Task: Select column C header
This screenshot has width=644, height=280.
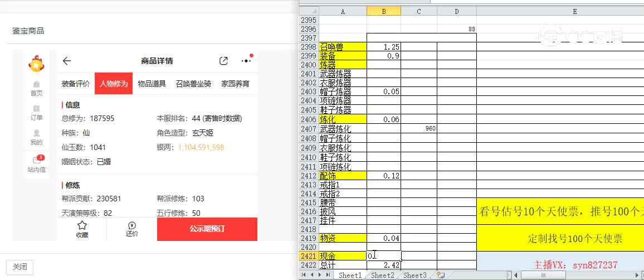Action: click(x=419, y=11)
